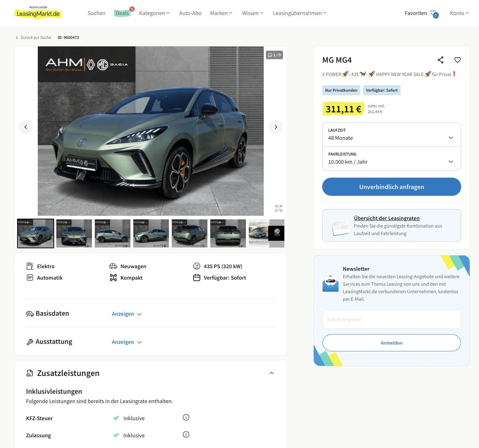Click Anmelden newsletter button

coord(392,343)
